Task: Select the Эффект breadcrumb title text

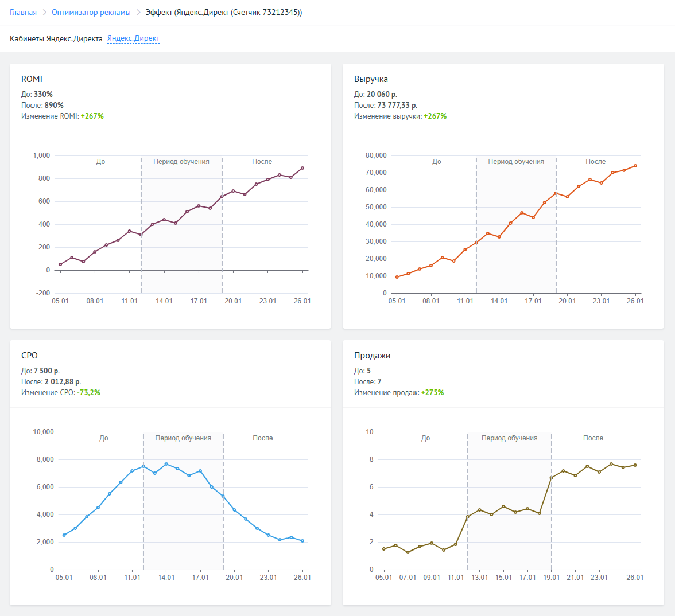Action: point(224,13)
